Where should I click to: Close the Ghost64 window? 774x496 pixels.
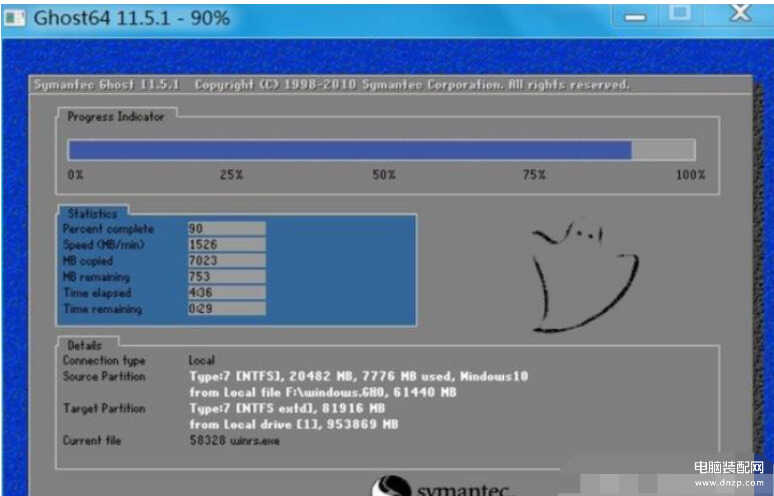tap(740, 13)
